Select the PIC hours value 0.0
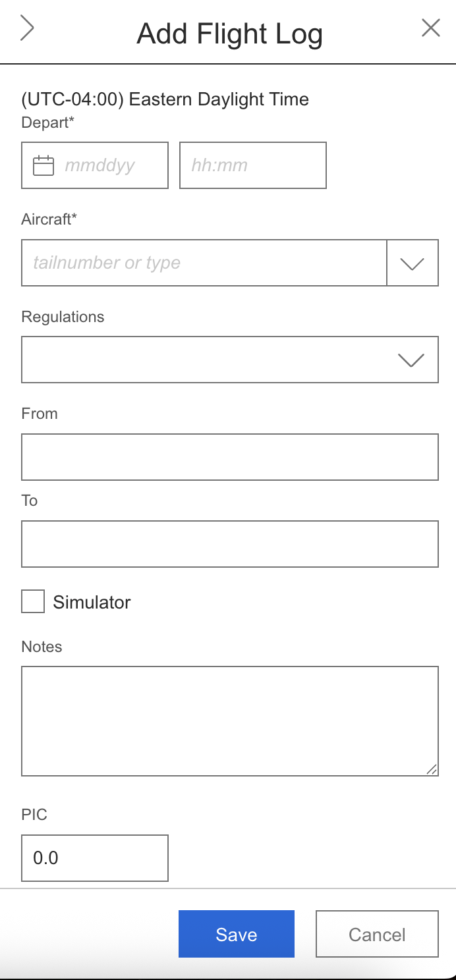 (x=94, y=857)
